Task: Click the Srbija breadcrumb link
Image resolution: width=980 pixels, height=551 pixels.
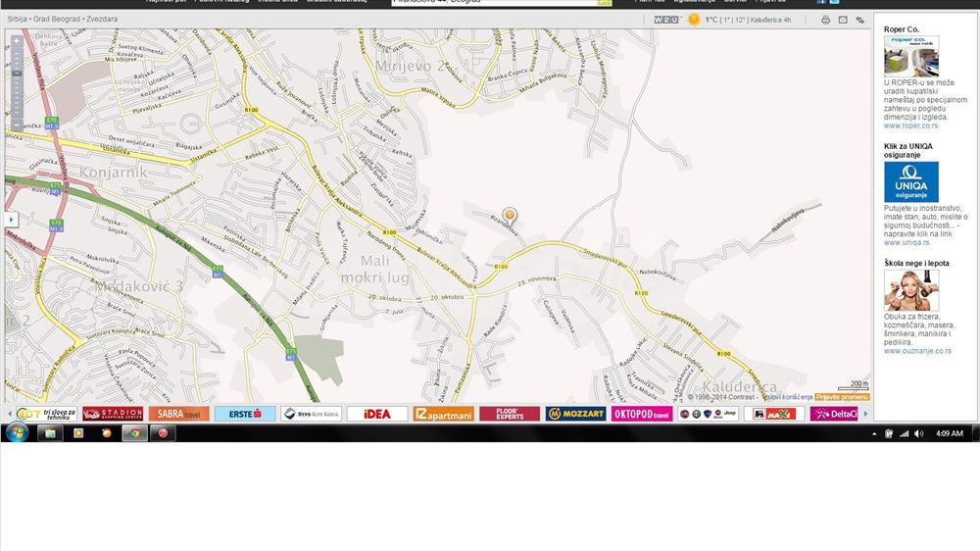Action: (17, 20)
